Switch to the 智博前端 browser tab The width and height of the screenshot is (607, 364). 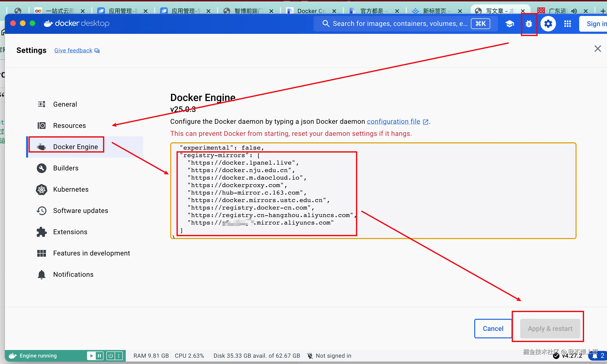point(249,11)
